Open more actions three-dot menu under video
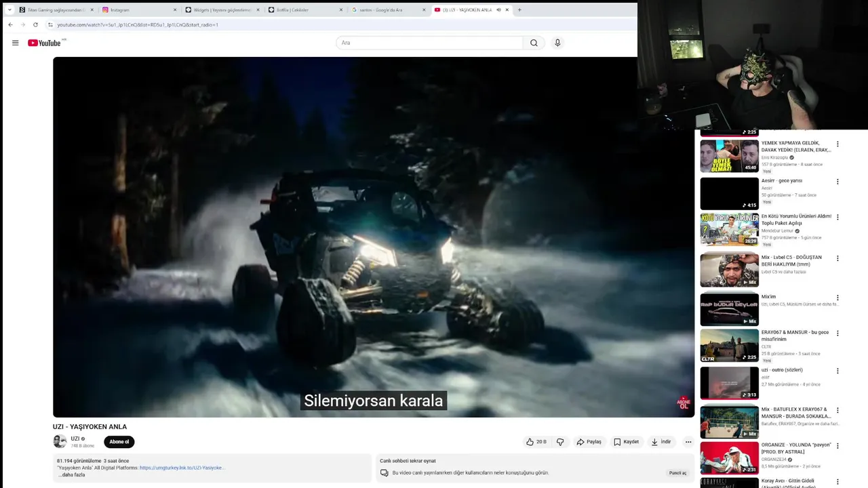The width and height of the screenshot is (868, 488). pos(688,442)
